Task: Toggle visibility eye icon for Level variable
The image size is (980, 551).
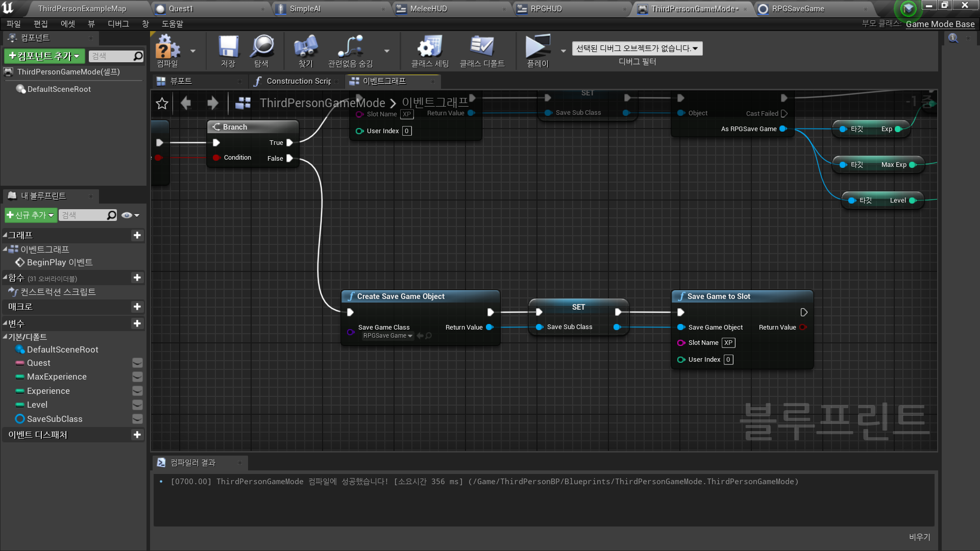Action: click(137, 405)
